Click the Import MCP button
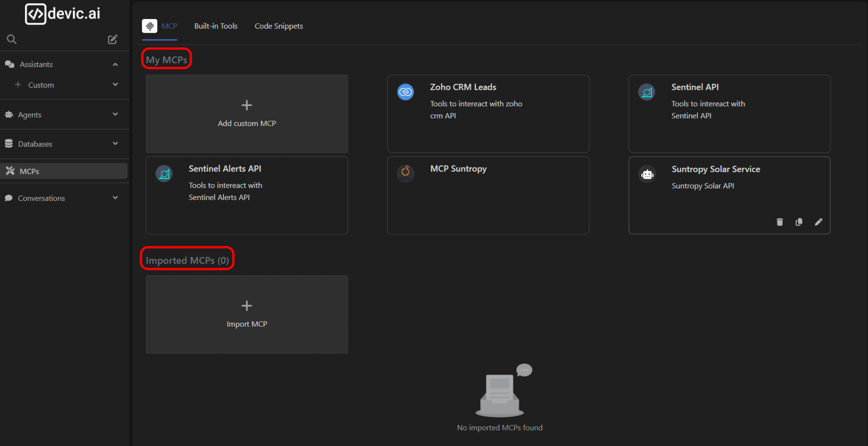 click(x=247, y=314)
